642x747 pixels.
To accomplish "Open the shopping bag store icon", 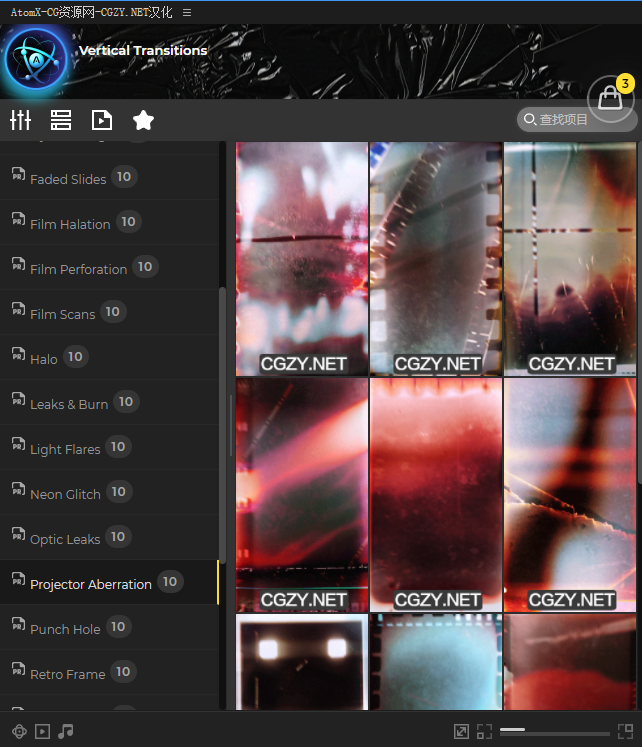I will click(610, 98).
